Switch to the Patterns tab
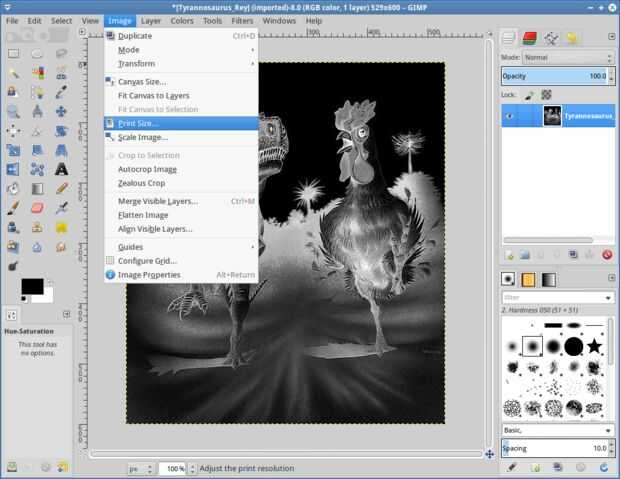 pyautogui.click(x=528, y=280)
